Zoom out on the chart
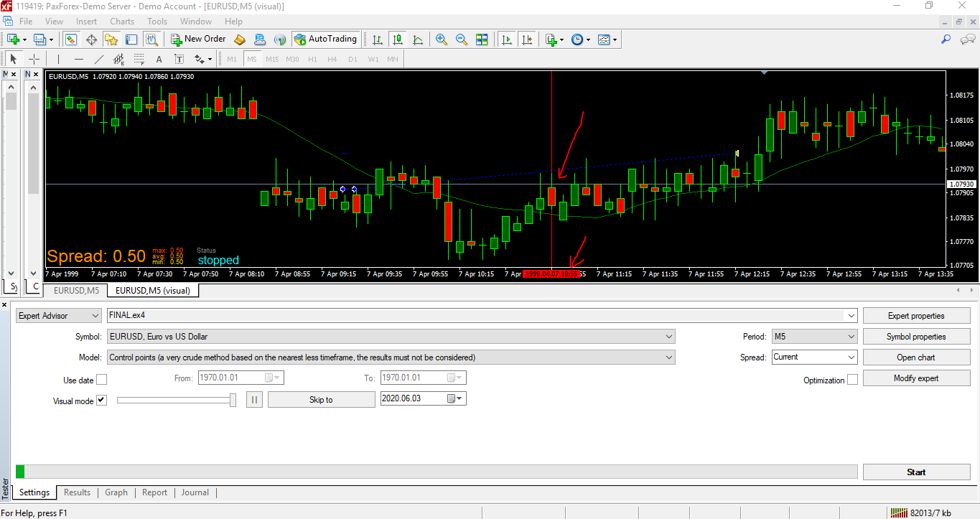 click(462, 39)
